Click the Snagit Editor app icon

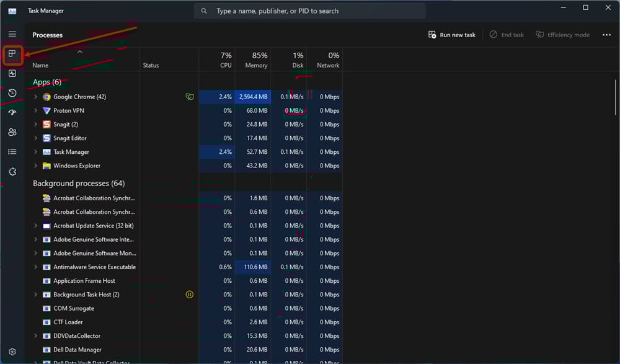coord(46,138)
